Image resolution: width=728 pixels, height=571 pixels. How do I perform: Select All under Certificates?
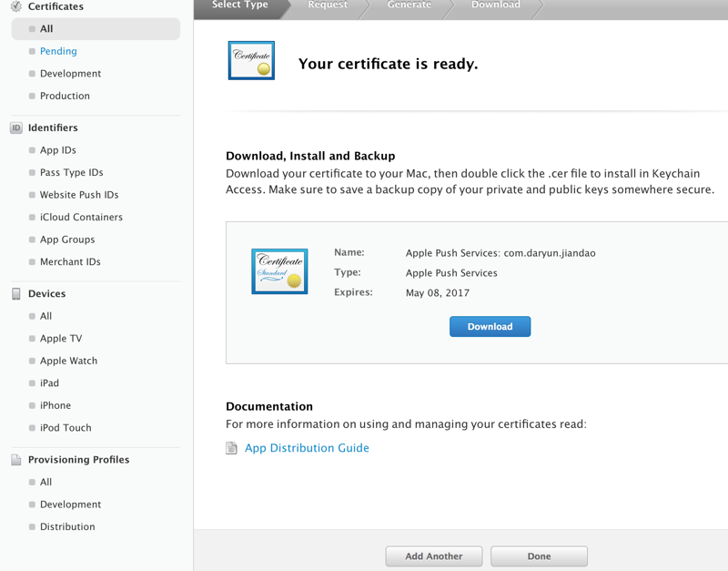(96, 29)
